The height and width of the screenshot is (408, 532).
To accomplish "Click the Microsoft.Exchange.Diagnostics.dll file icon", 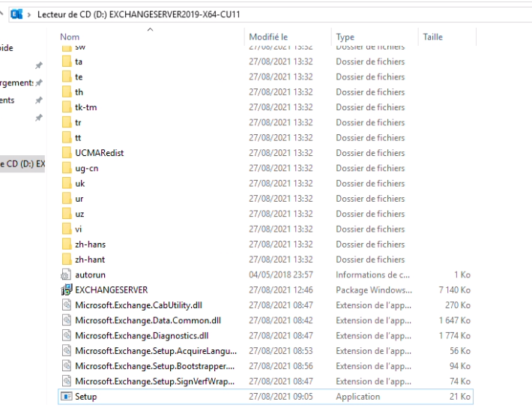I will [67, 336].
